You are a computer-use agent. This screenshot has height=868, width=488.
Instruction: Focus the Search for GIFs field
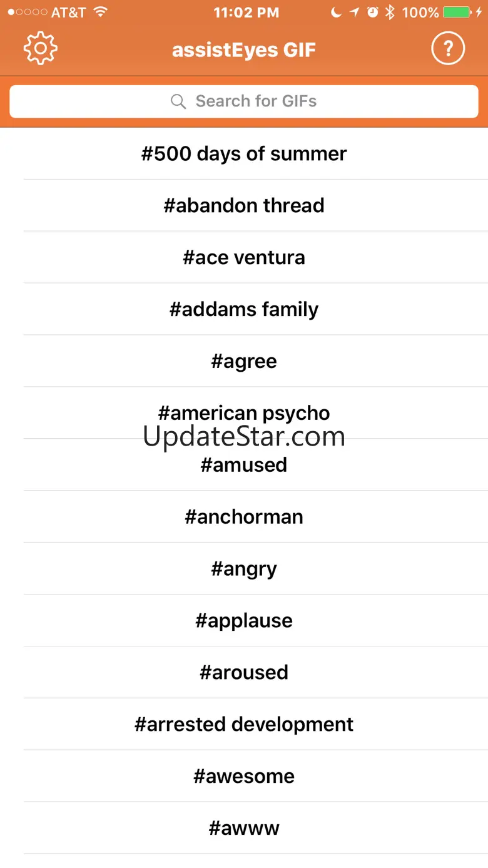point(244,101)
